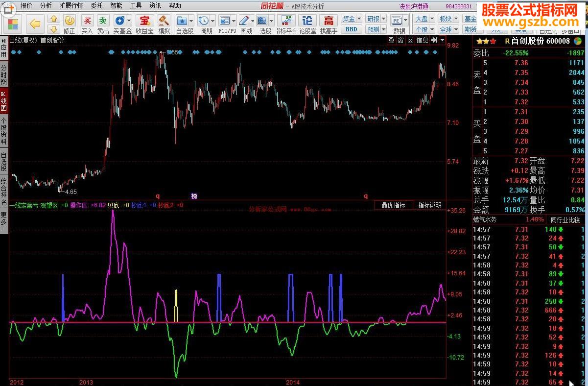588x386 pixels.
Task: Click the 买基金 fund icon
Action: click(119, 21)
